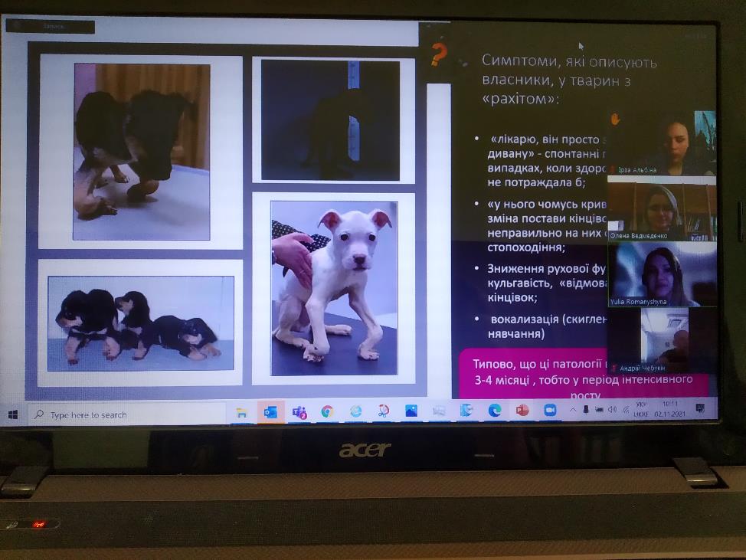This screenshot has width=746, height=560.
Task: Check the battery status tray icon
Action: tap(599, 410)
